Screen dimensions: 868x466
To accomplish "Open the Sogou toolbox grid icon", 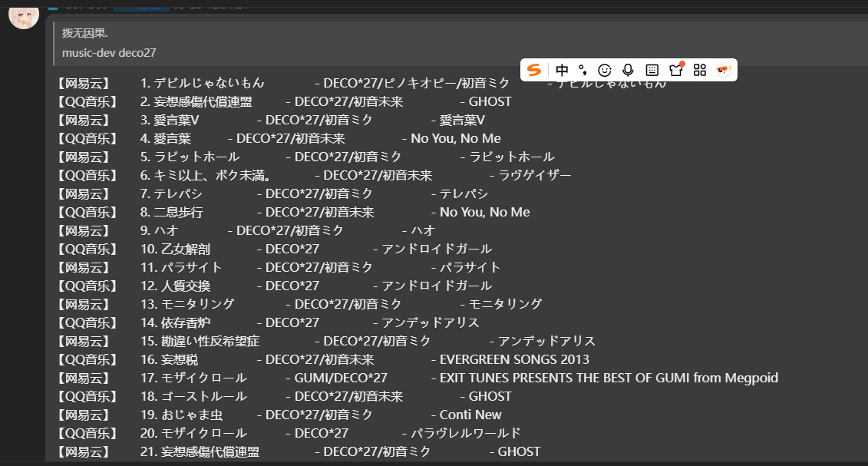I will tap(700, 70).
